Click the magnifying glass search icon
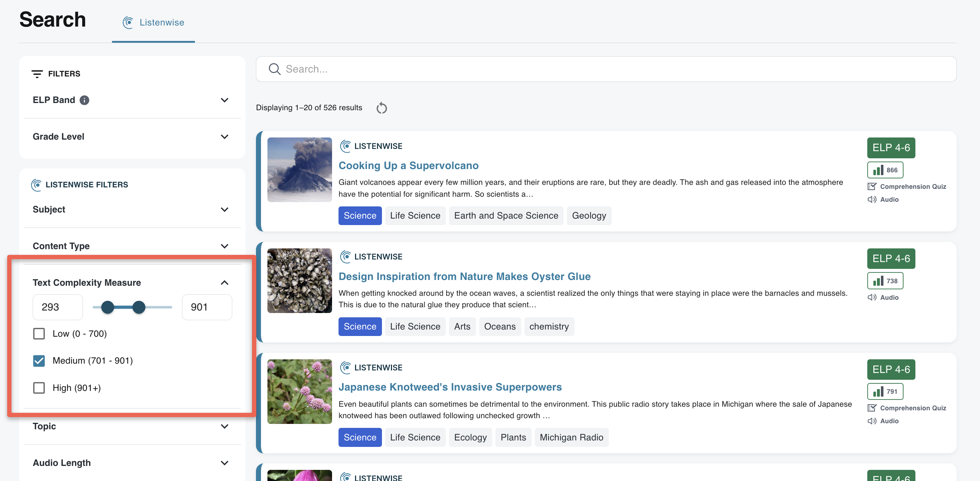 [274, 69]
